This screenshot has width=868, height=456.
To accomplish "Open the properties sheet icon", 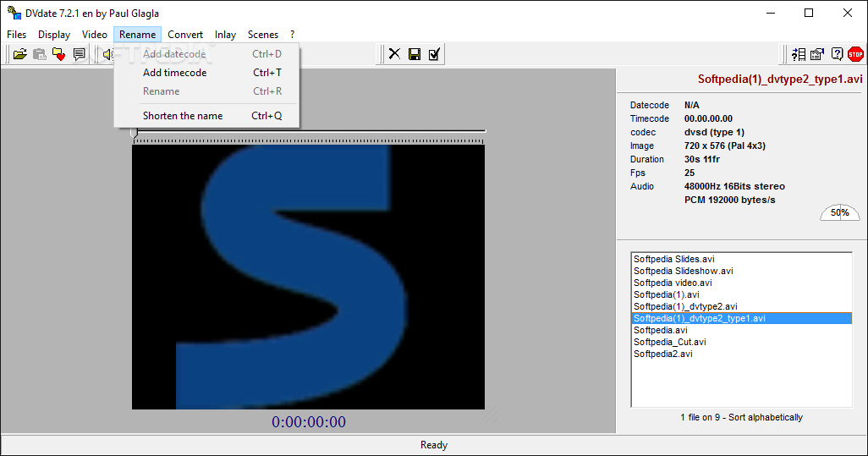I will point(817,53).
